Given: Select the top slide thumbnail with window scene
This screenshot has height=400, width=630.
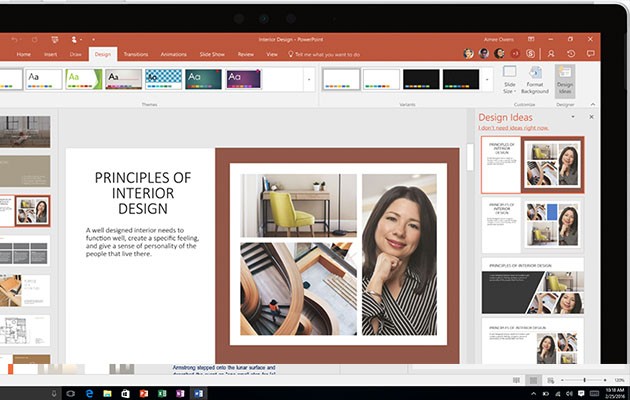Looking at the screenshot, I should 25,132.
